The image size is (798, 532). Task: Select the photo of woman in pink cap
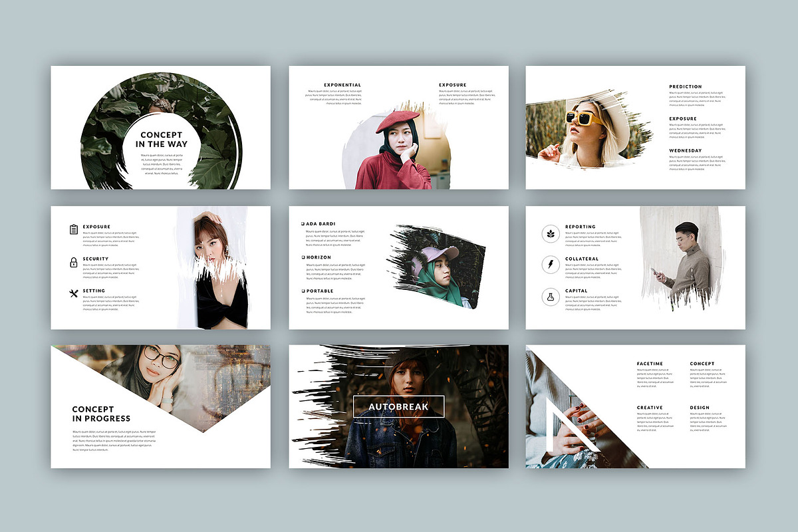click(x=437, y=266)
